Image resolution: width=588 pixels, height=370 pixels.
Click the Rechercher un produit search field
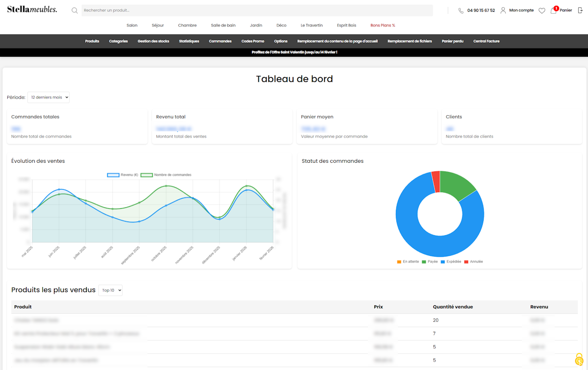click(x=196, y=10)
